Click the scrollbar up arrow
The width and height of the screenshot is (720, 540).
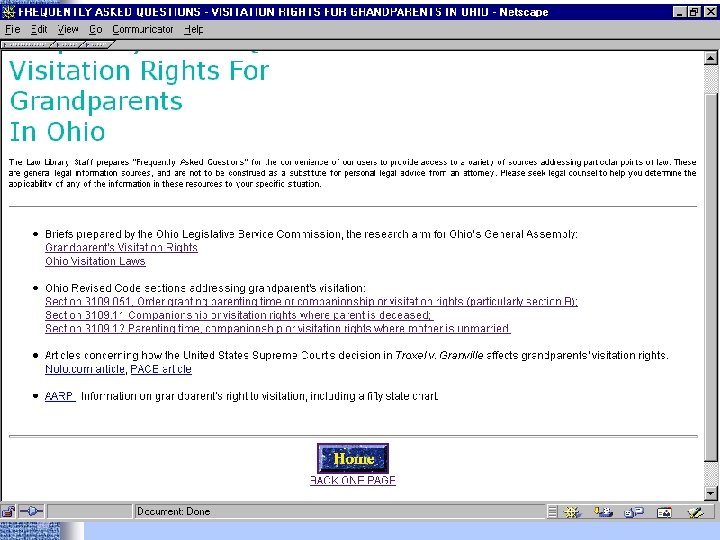coord(710,58)
